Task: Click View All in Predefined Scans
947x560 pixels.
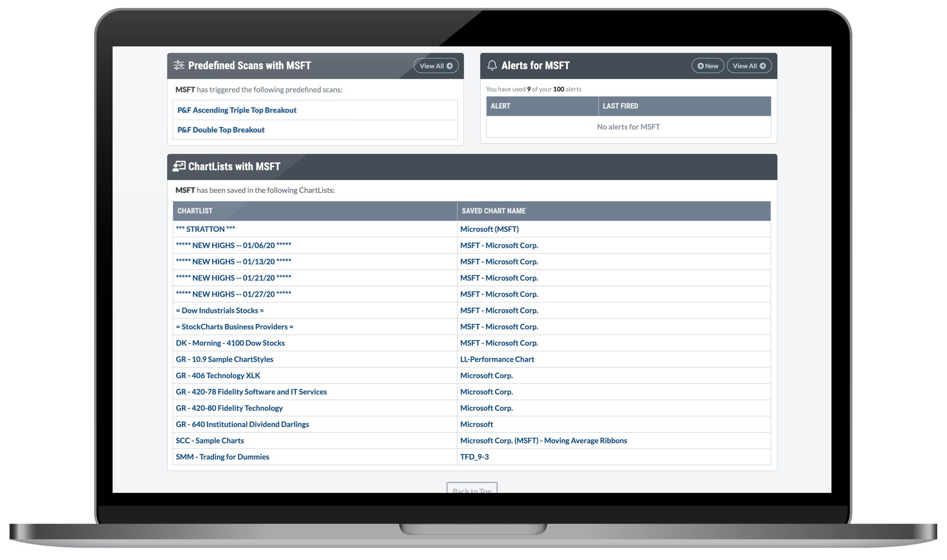Action: pos(436,66)
